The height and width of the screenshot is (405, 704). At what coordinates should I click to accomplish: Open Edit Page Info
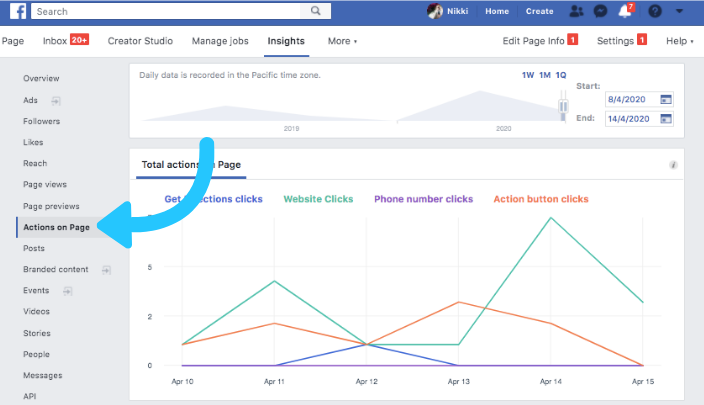coord(533,41)
